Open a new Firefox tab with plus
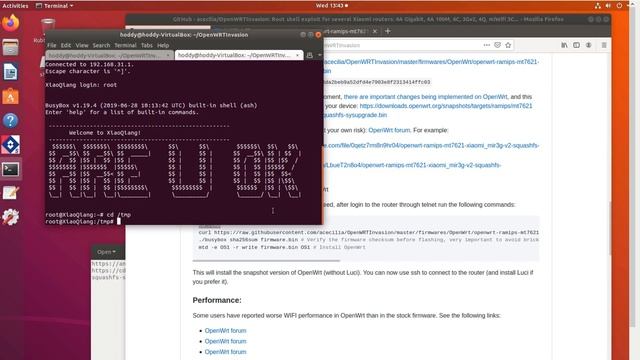Viewport: 640px width, 360px height. point(388,31)
